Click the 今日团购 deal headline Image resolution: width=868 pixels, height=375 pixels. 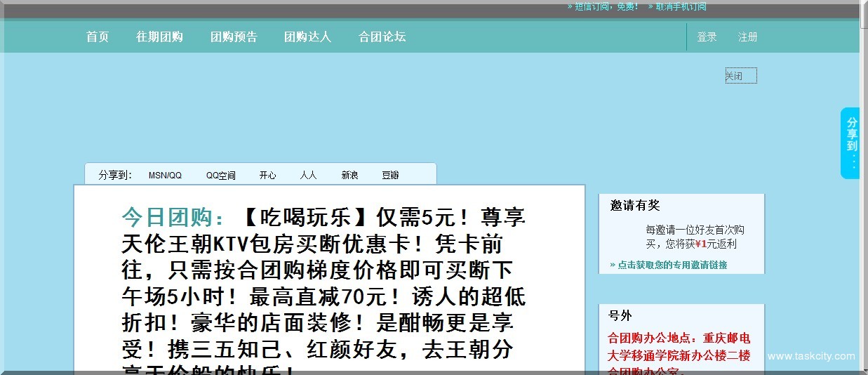click(x=323, y=292)
